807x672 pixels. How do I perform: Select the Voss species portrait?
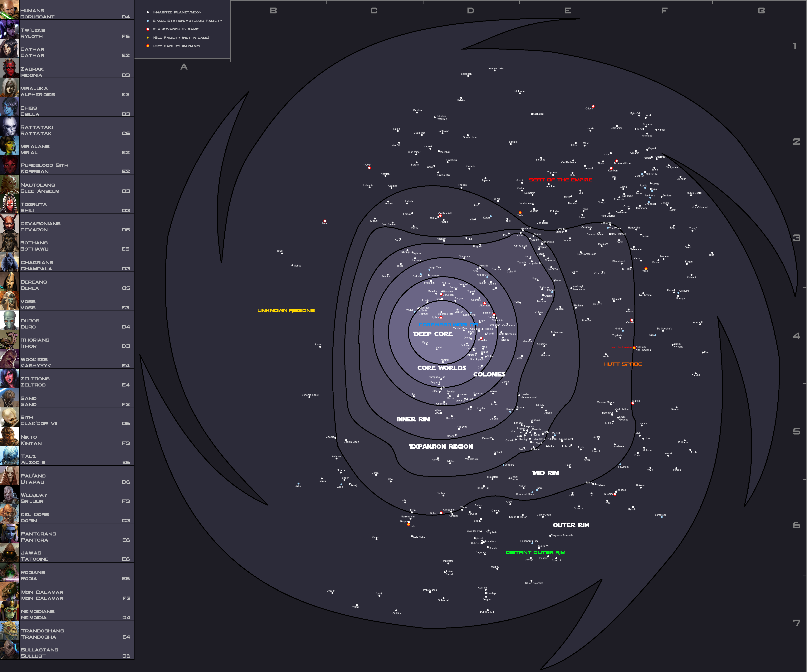(x=10, y=301)
